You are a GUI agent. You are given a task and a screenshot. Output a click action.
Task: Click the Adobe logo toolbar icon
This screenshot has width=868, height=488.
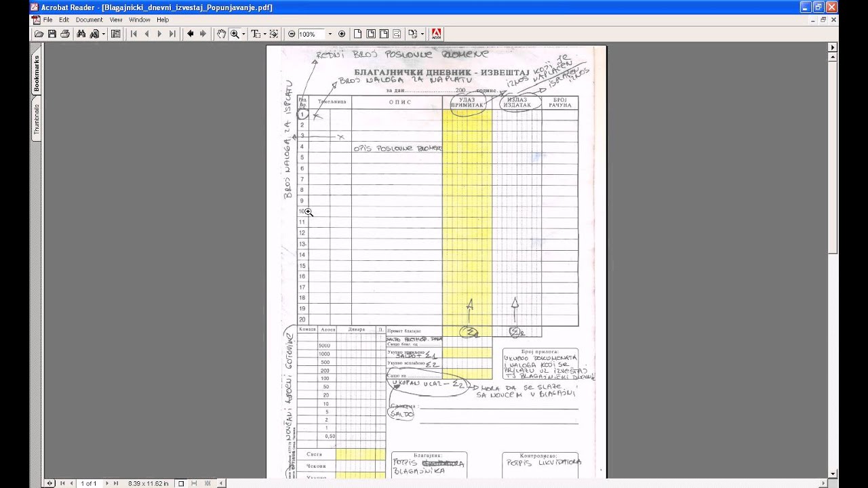tap(437, 34)
